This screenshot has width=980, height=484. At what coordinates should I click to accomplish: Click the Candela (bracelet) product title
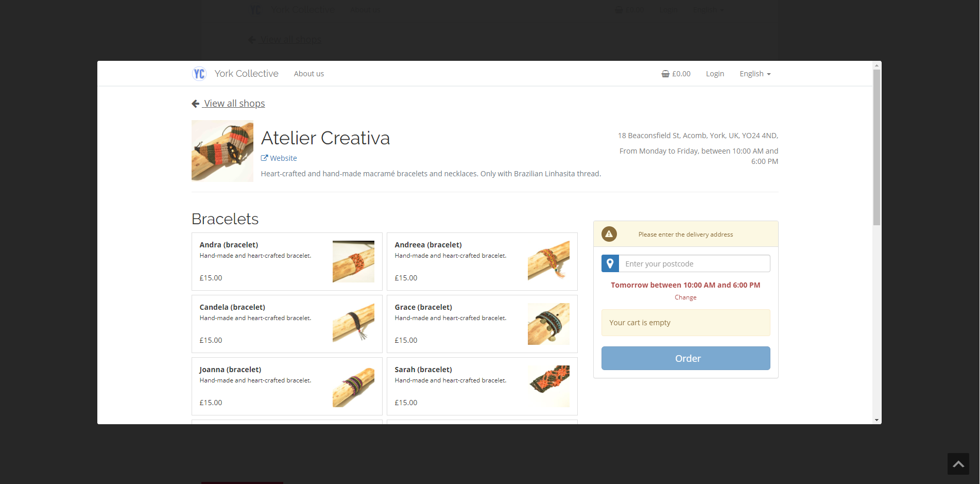coord(233,307)
